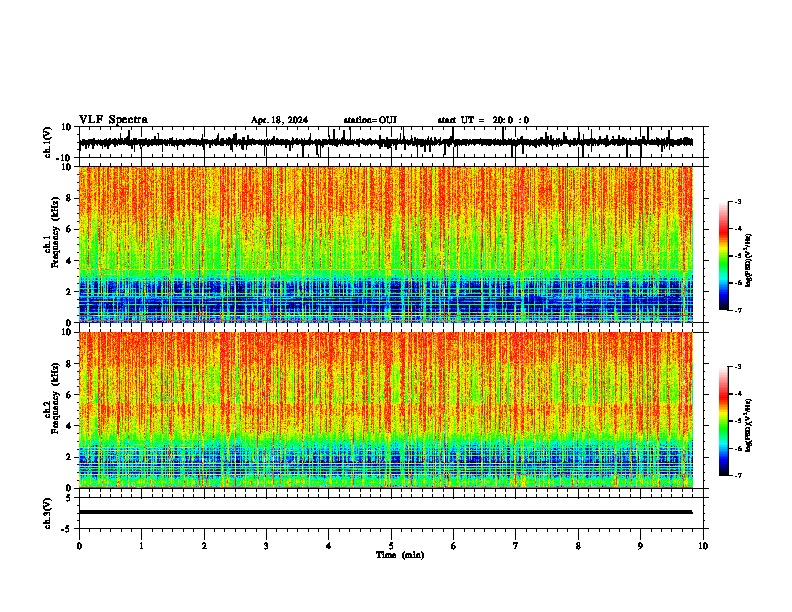Click the "4" time axis tick label
792x612 pixels.
(x=329, y=546)
